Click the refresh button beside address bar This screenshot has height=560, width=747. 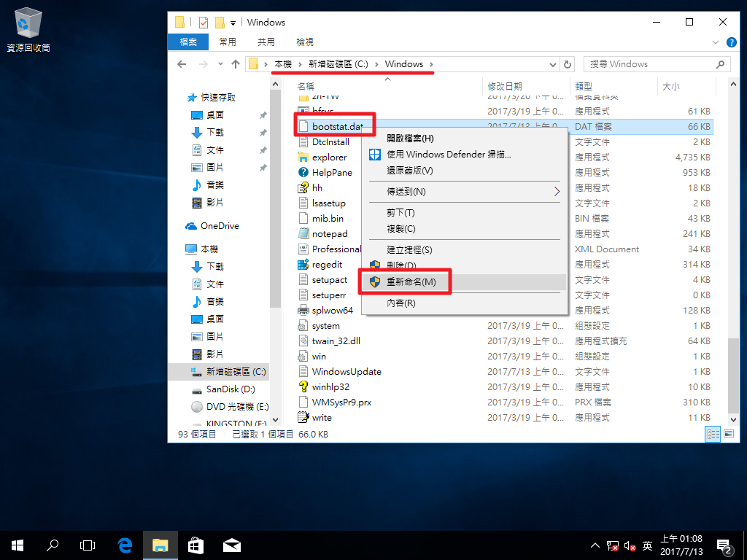pyautogui.click(x=568, y=64)
